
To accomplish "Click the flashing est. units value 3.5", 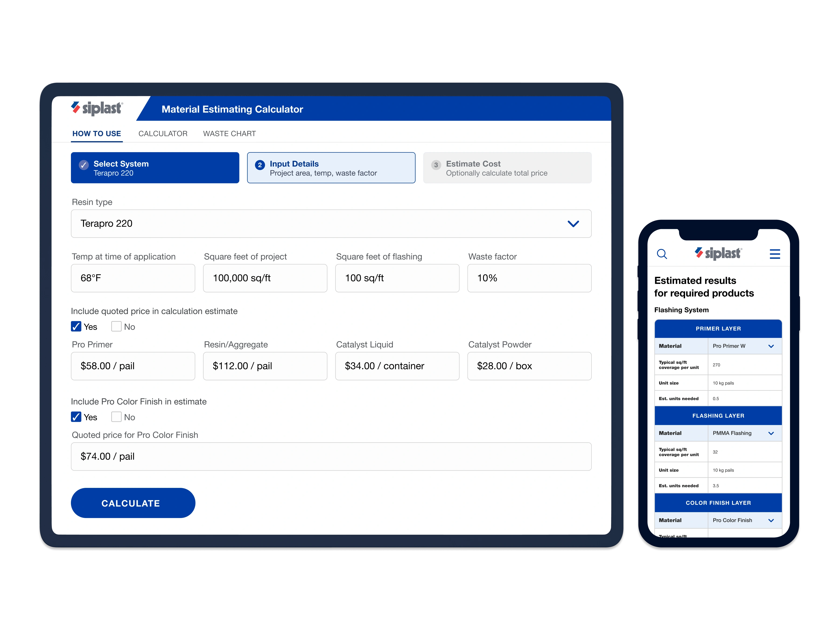I will [x=716, y=486].
